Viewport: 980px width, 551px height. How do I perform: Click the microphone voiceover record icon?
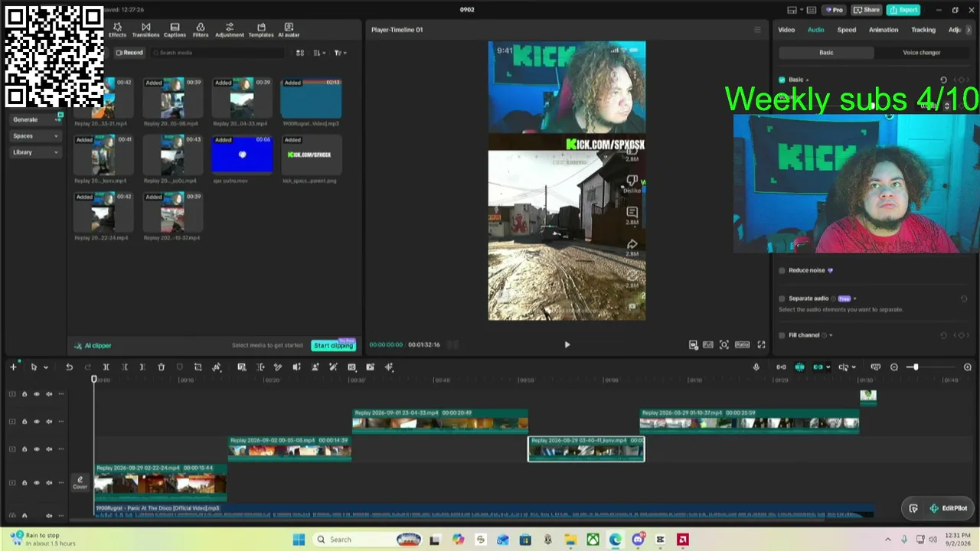756,367
